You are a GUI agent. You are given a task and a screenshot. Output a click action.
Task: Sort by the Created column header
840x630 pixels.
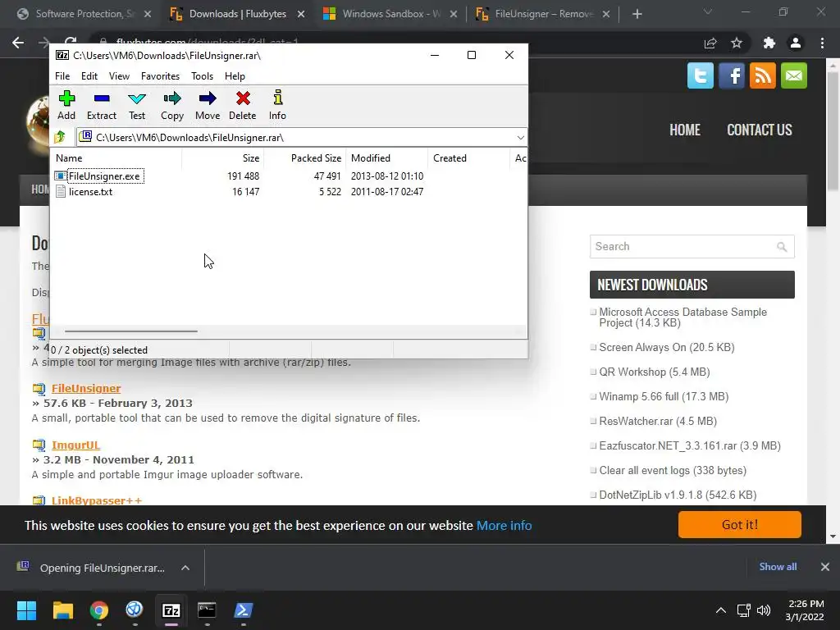pos(468,158)
